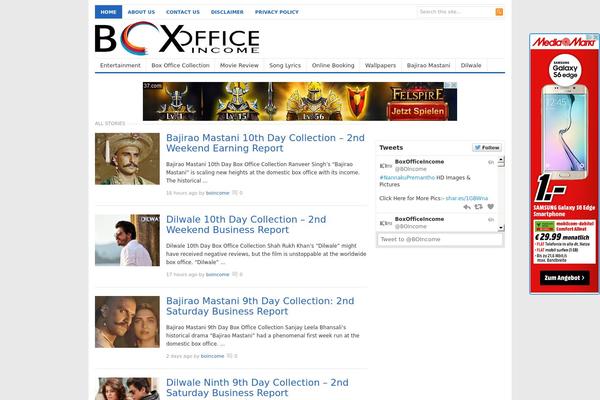Screen dimensions: 600x400
Task: Click shar.es link in first tweet
Action: (x=467, y=198)
